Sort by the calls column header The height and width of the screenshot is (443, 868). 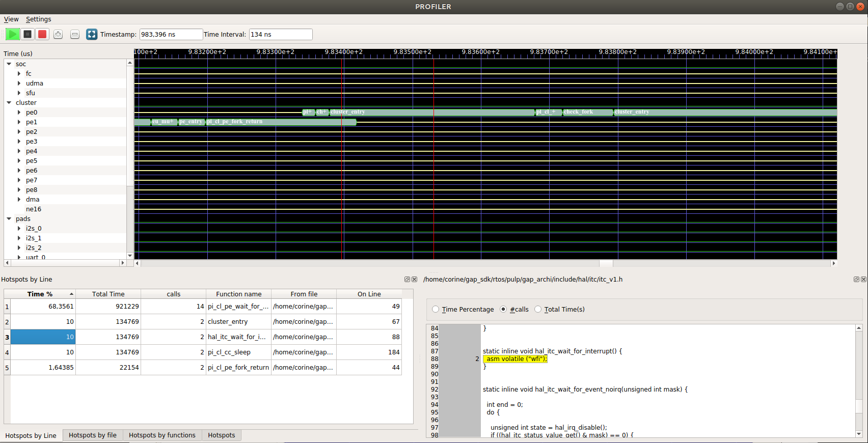click(173, 294)
